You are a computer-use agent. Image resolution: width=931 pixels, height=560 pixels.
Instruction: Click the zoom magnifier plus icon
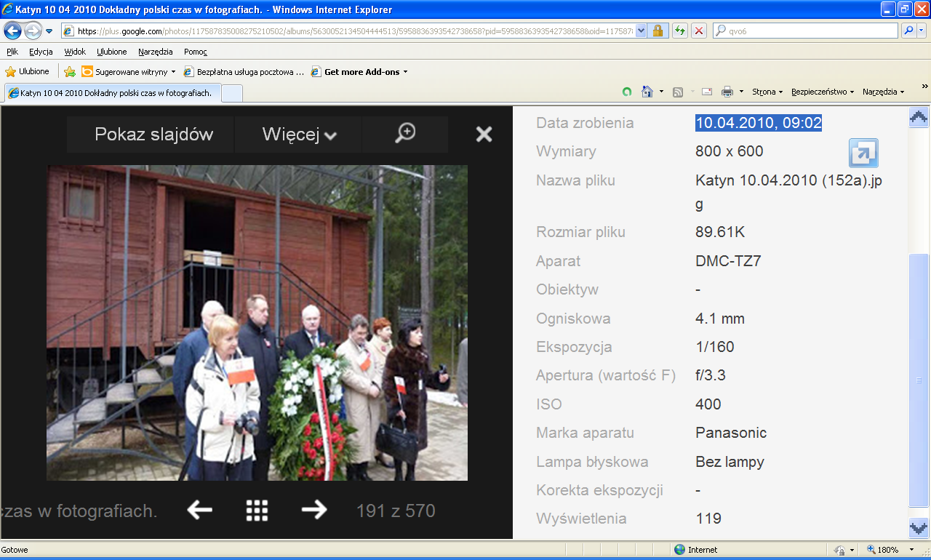[x=405, y=133]
